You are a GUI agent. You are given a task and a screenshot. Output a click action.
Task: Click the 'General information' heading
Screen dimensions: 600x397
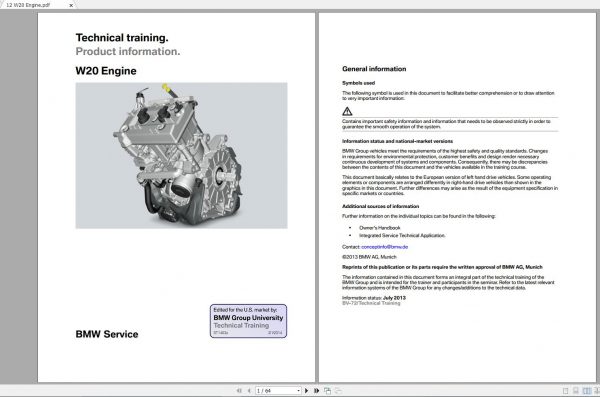[374, 69]
